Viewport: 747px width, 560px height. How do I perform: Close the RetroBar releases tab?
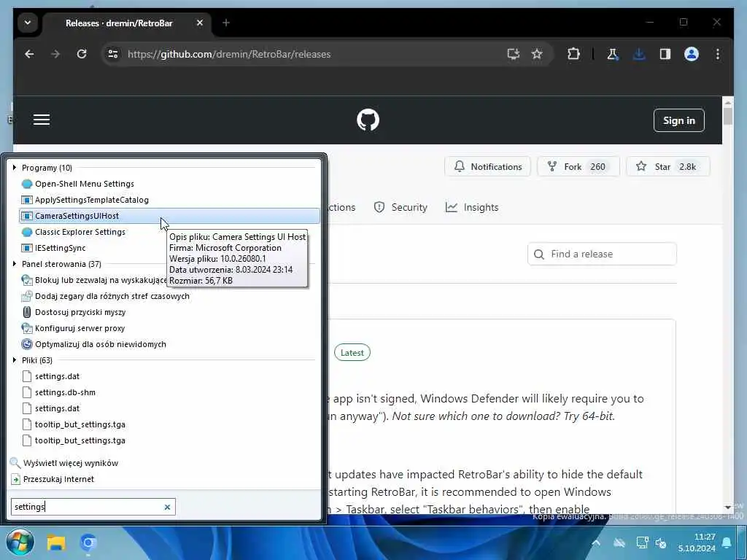(200, 23)
